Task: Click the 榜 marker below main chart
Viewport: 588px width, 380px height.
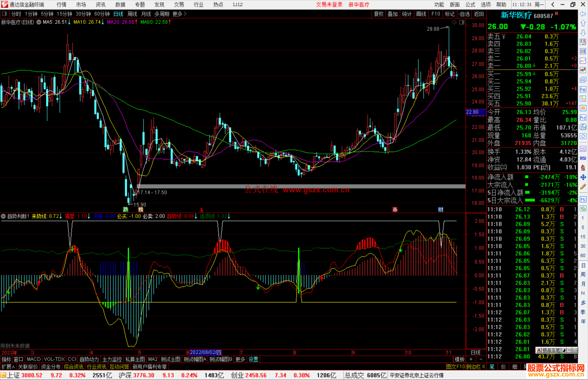Action: (141, 209)
